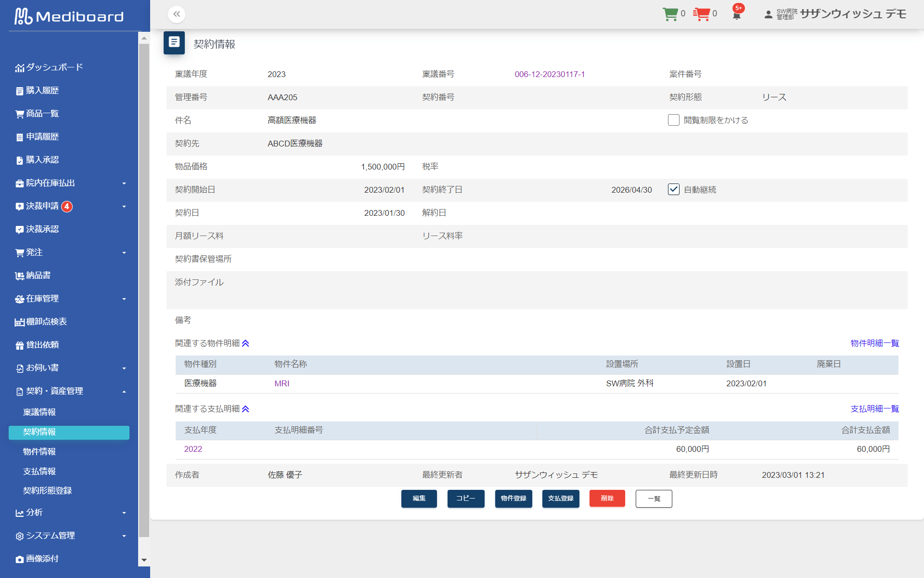The image size is (924, 578).
Task: Enable the 閲覧制限をかける checkbox
Action: 673,120
